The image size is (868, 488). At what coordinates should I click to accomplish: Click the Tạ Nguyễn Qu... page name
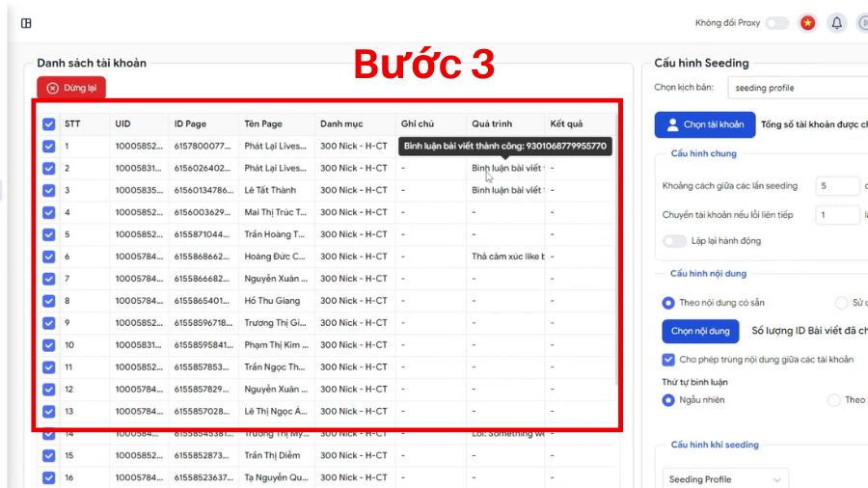276,478
